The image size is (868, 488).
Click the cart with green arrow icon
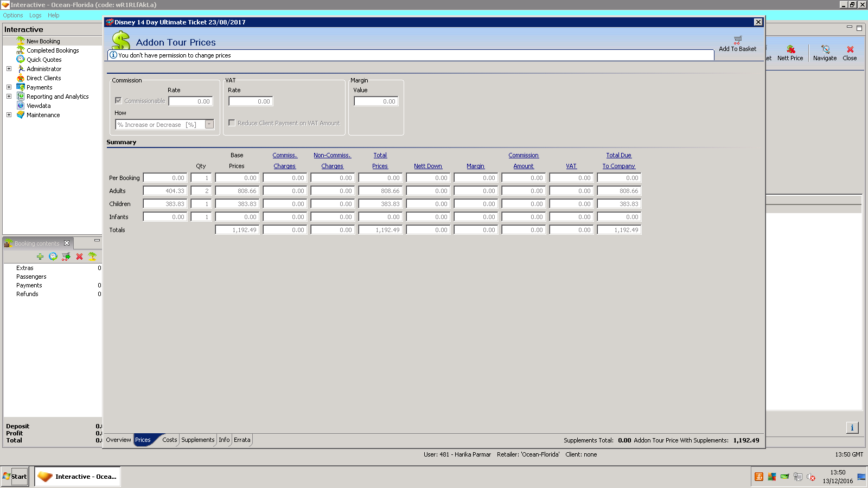coord(66,256)
